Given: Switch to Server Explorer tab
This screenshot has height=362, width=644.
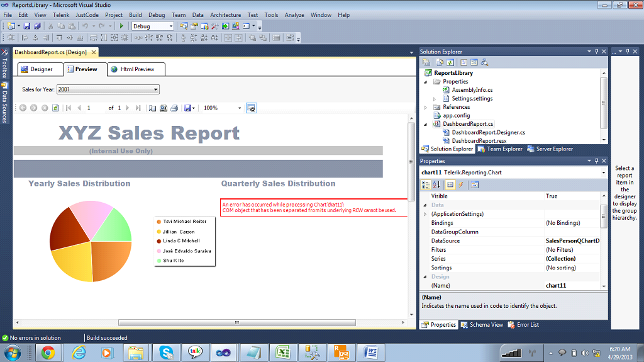Looking at the screenshot, I should click(x=550, y=149).
